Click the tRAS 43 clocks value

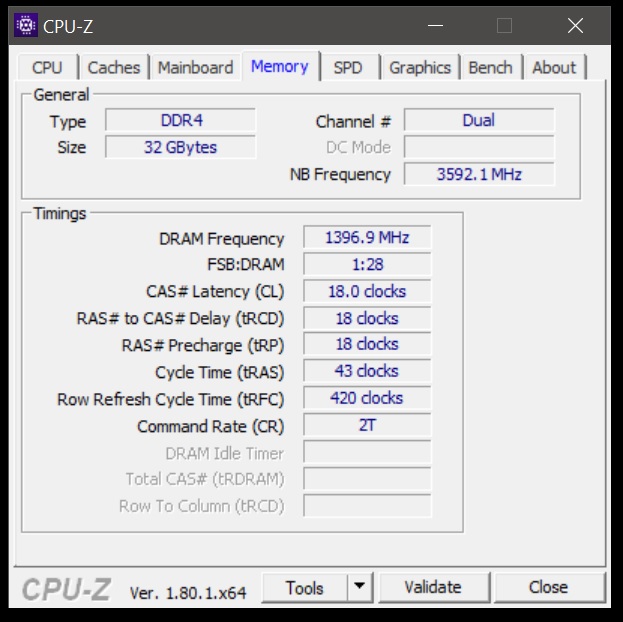pyautogui.click(x=367, y=371)
